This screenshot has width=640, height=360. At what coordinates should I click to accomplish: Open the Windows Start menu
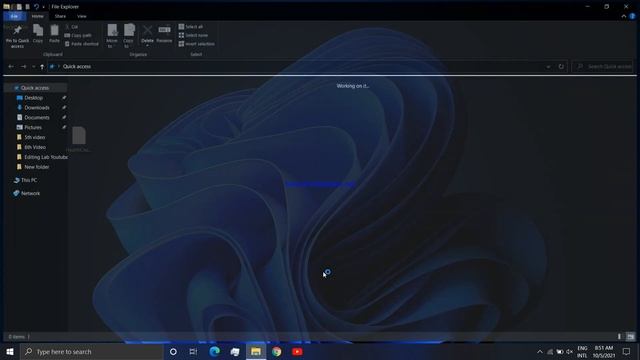coord(10,351)
